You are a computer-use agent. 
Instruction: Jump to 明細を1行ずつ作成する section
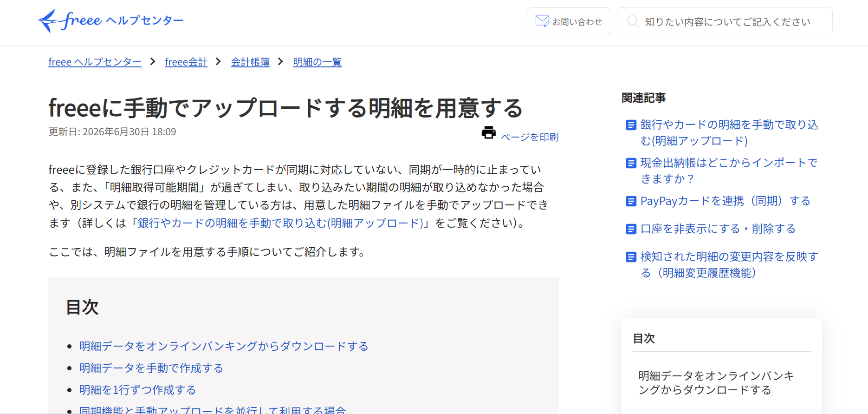[138, 390]
